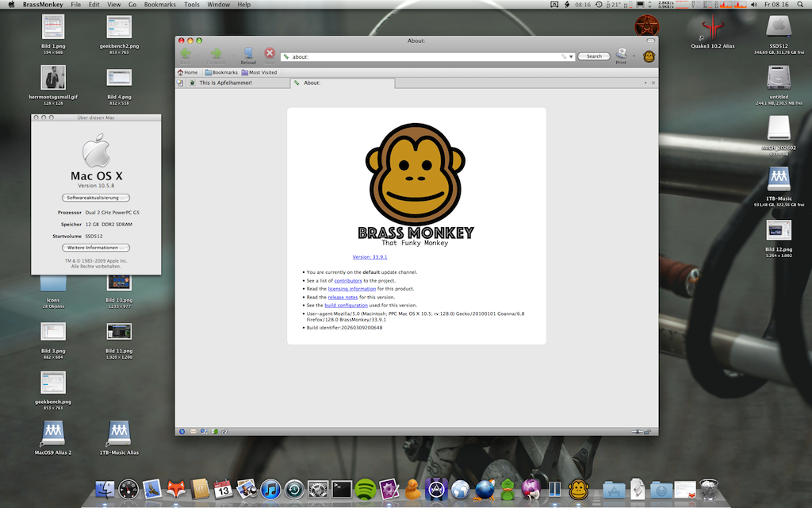Open the Most Visited bookmarks folder
Screen dimensions: 812x508
pyautogui.click(x=259, y=72)
